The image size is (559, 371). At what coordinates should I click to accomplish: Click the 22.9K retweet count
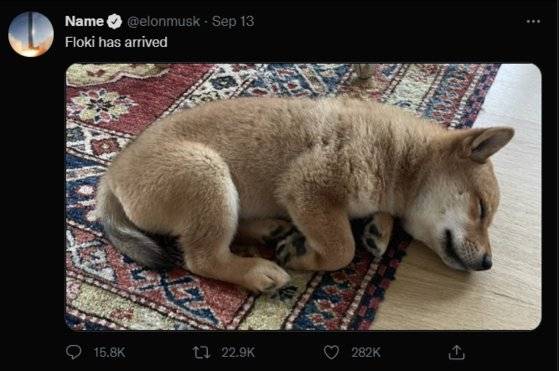pos(238,352)
